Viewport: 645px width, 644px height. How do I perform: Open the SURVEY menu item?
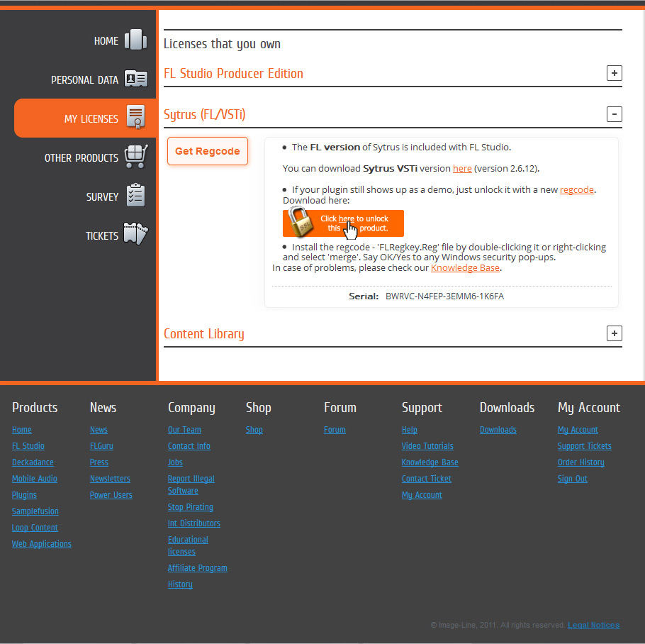[102, 197]
